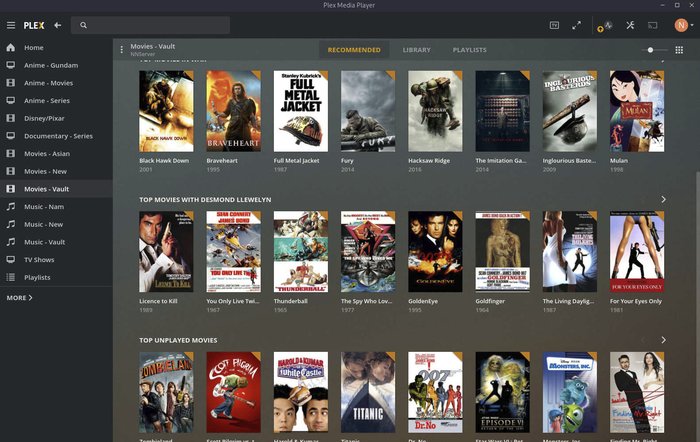
Task: Open You Only Live Twice poster
Action: 233,252
